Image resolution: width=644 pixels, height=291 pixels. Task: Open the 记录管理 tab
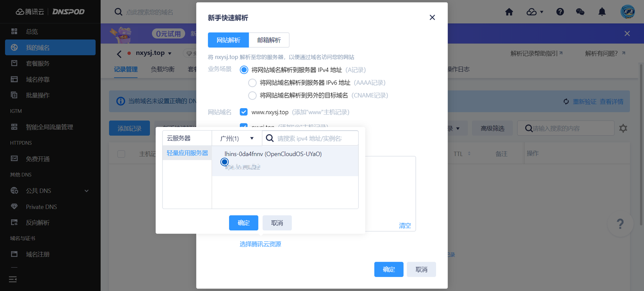(126, 69)
